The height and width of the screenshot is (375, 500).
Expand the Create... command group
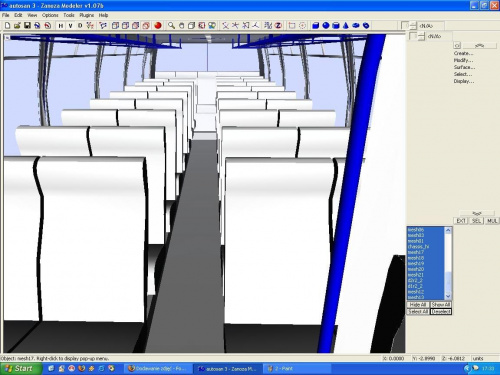click(x=463, y=53)
